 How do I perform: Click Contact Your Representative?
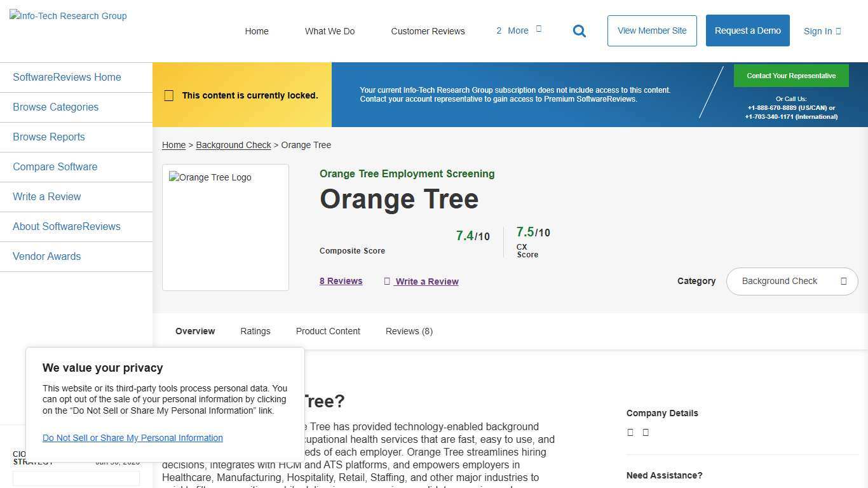point(790,75)
